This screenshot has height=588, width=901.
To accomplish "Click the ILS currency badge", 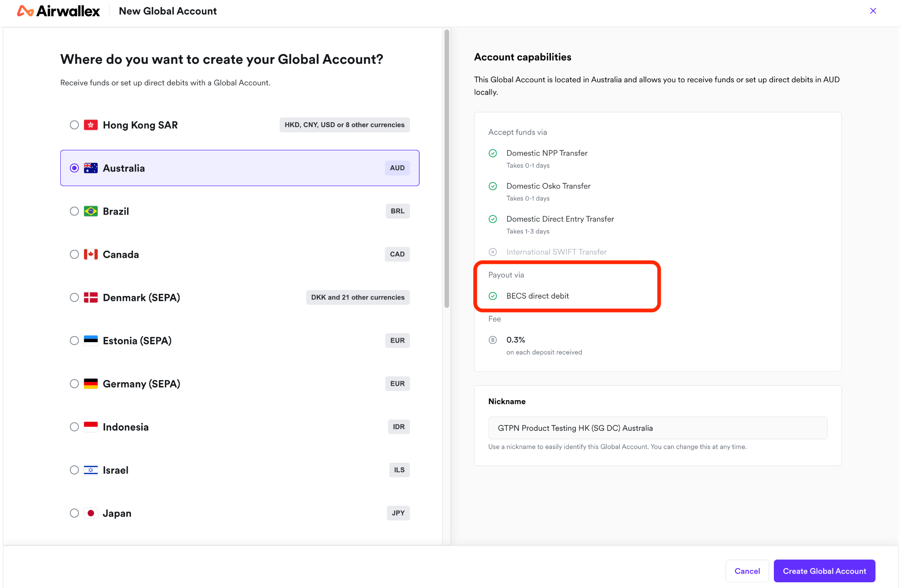I will [399, 470].
